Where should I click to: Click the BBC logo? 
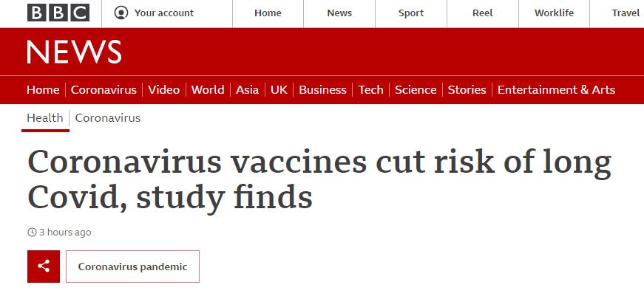(58, 13)
